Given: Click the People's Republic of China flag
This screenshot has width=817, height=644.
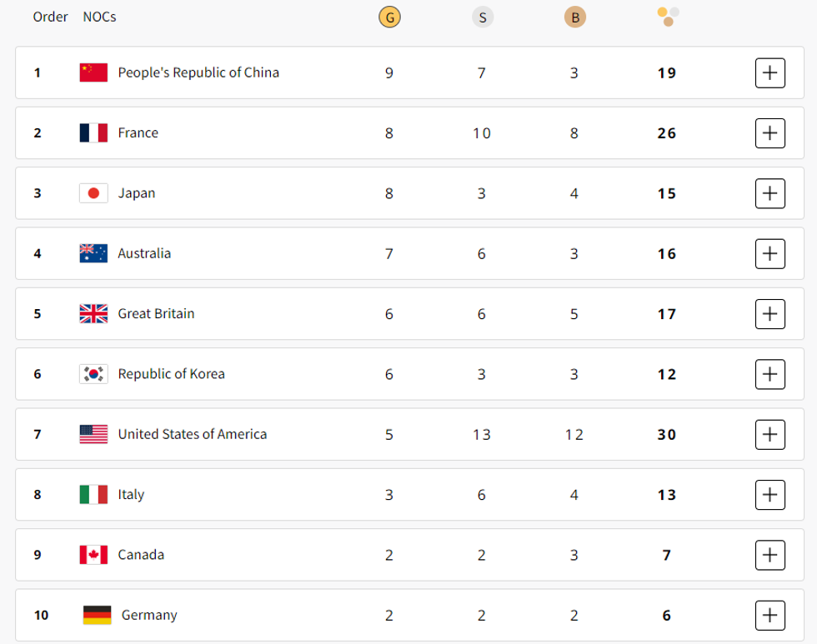Looking at the screenshot, I should click(93, 72).
